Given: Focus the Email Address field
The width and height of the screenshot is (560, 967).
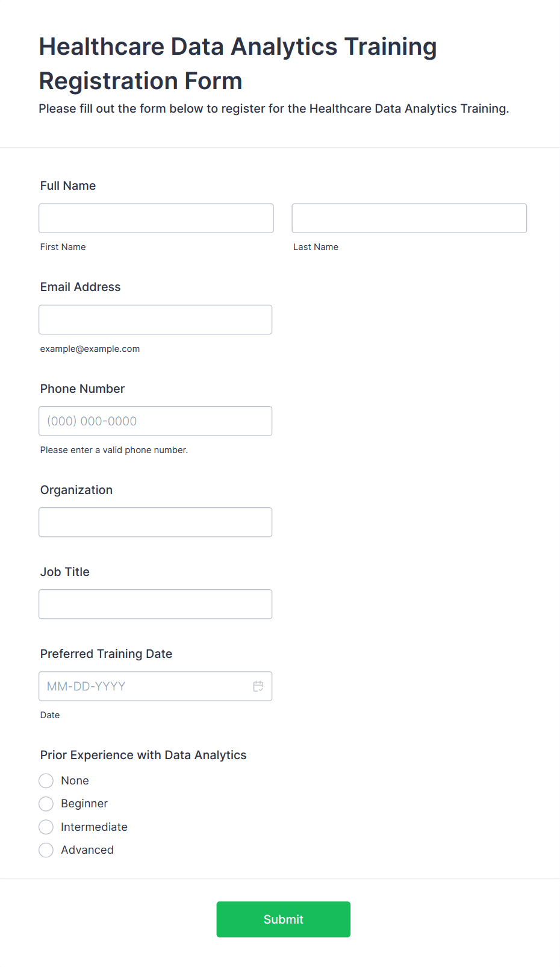Looking at the screenshot, I should click(155, 319).
